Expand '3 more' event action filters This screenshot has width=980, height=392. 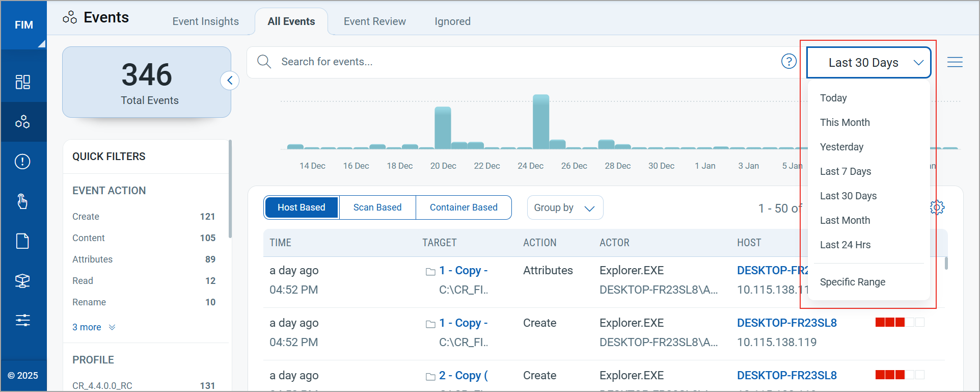point(94,327)
